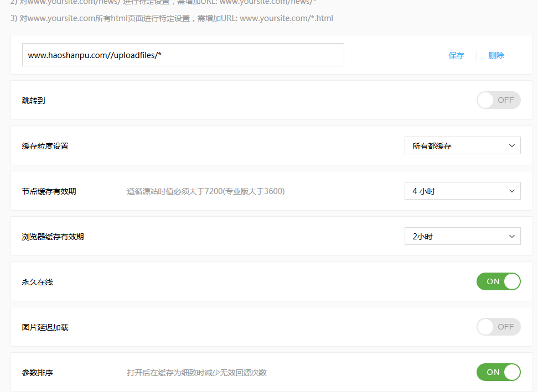
Task: Enable the 跳转到 toggle switch
Action: click(x=498, y=100)
